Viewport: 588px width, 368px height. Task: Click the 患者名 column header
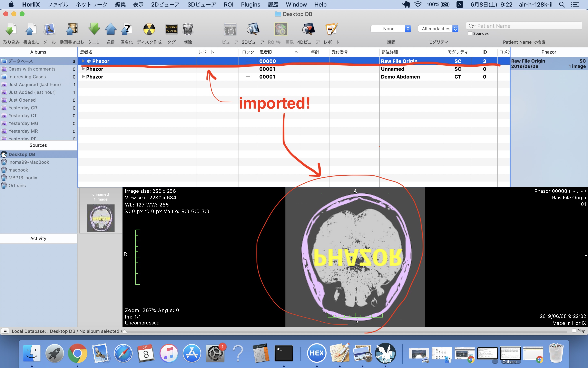tap(137, 52)
